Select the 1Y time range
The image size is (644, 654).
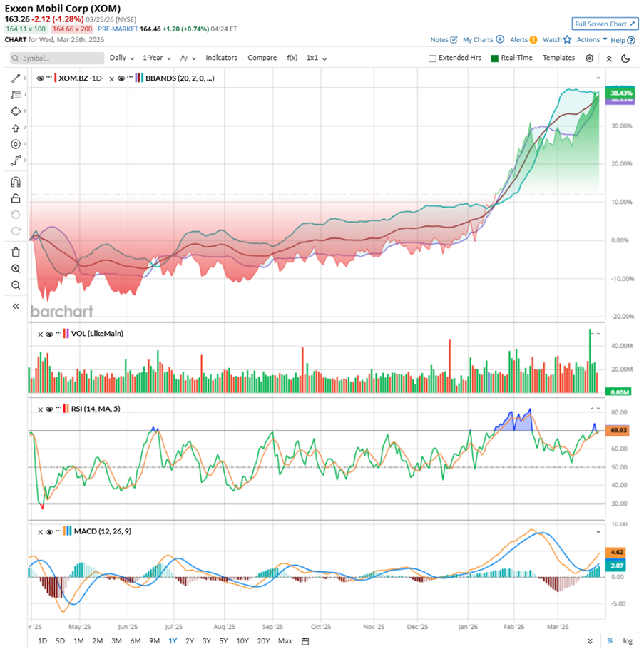click(x=173, y=641)
